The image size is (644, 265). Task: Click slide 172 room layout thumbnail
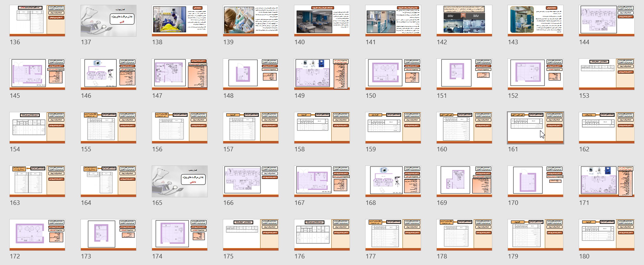(x=37, y=235)
